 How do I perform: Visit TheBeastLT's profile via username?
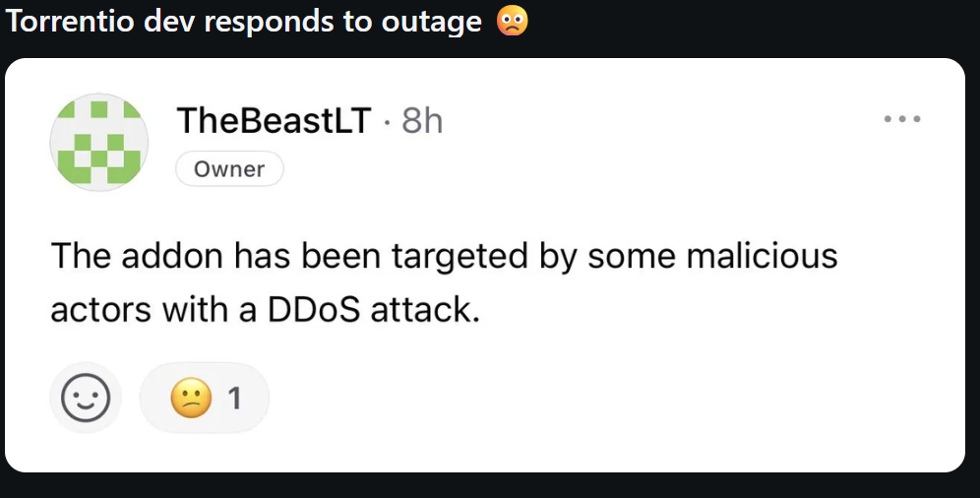pyautogui.click(x=275, y=121)
